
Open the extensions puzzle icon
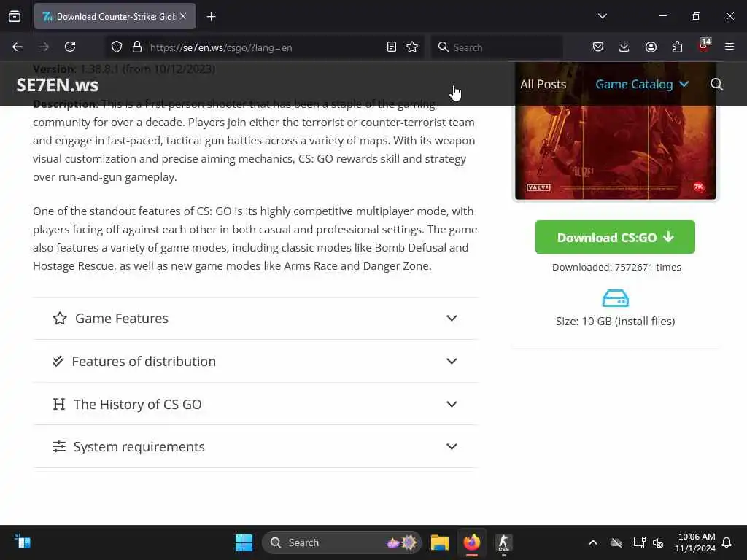coord(677,47)
